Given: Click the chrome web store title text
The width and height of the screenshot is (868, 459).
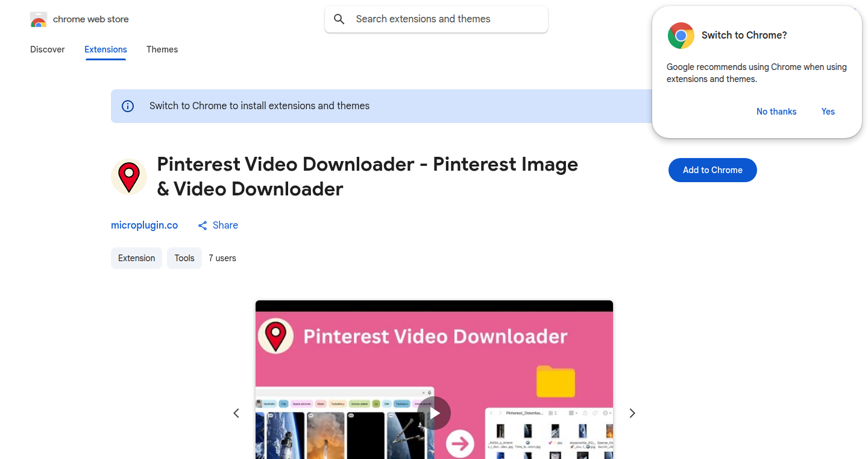Looking at the screenshot, I should pyautogui.click(x=91, y=19).
